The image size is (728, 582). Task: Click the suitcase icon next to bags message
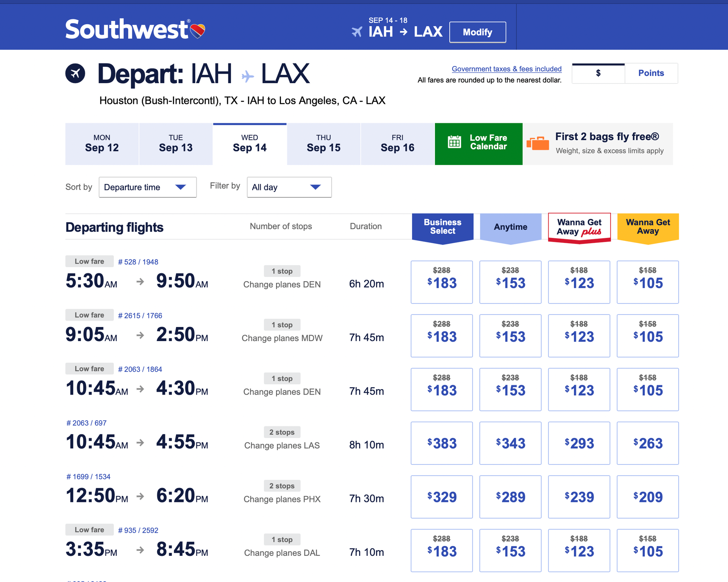538,143
